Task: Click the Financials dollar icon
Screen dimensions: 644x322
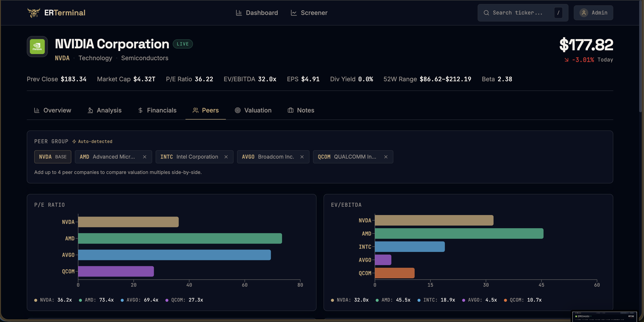Action: click(140, 110)
